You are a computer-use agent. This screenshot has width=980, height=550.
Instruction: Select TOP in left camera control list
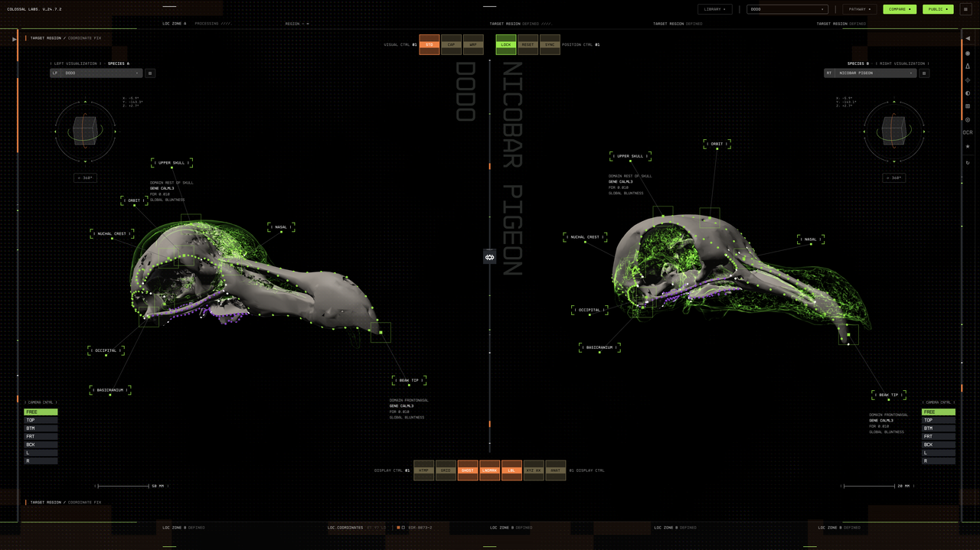41,420
